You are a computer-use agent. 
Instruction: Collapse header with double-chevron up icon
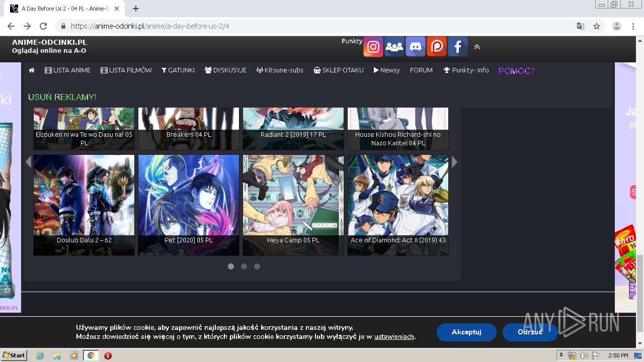pos(477,47)
